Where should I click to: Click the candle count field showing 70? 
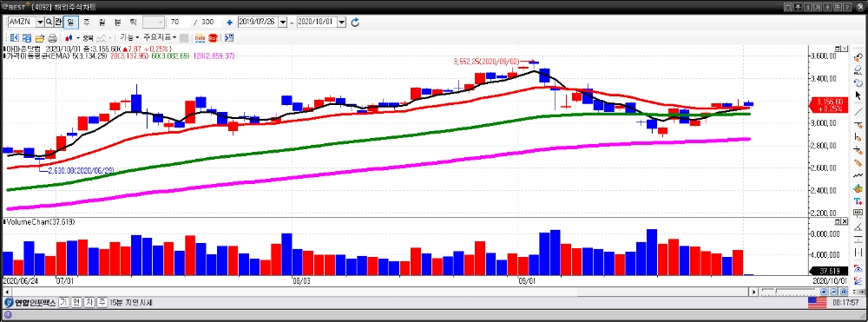click(180, 22)
